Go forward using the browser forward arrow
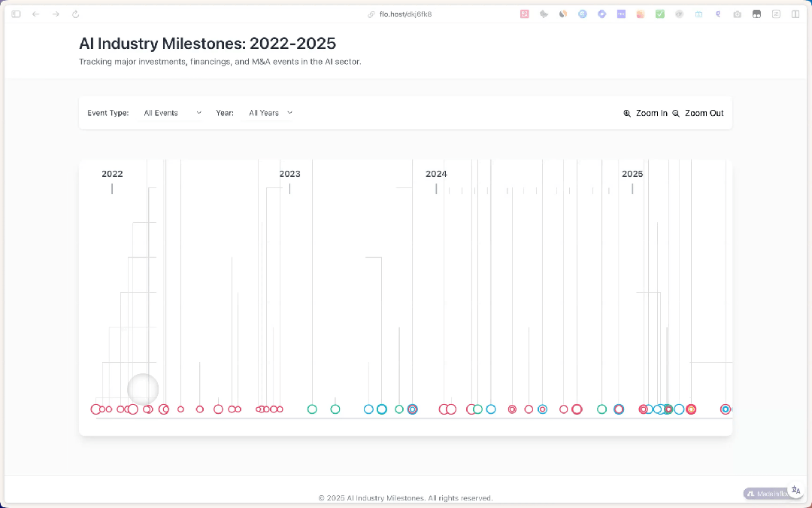 point(56,14)
